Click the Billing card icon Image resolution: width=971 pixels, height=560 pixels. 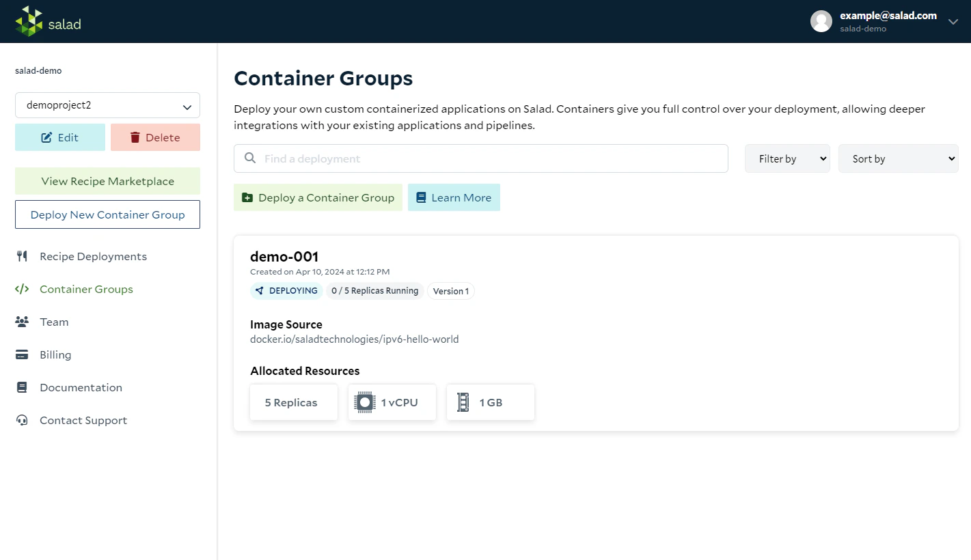click(22, 354)
